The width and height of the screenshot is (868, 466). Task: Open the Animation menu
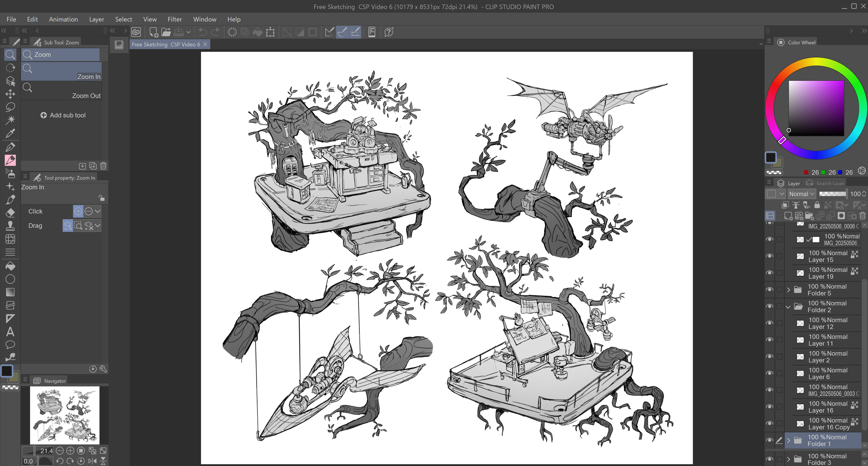(x=63, y=19)
